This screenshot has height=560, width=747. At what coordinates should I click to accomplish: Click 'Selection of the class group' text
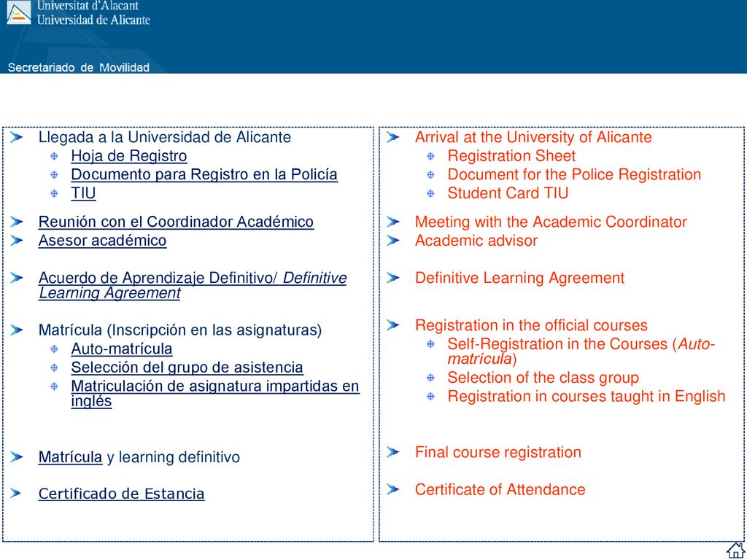pos(543,378)
